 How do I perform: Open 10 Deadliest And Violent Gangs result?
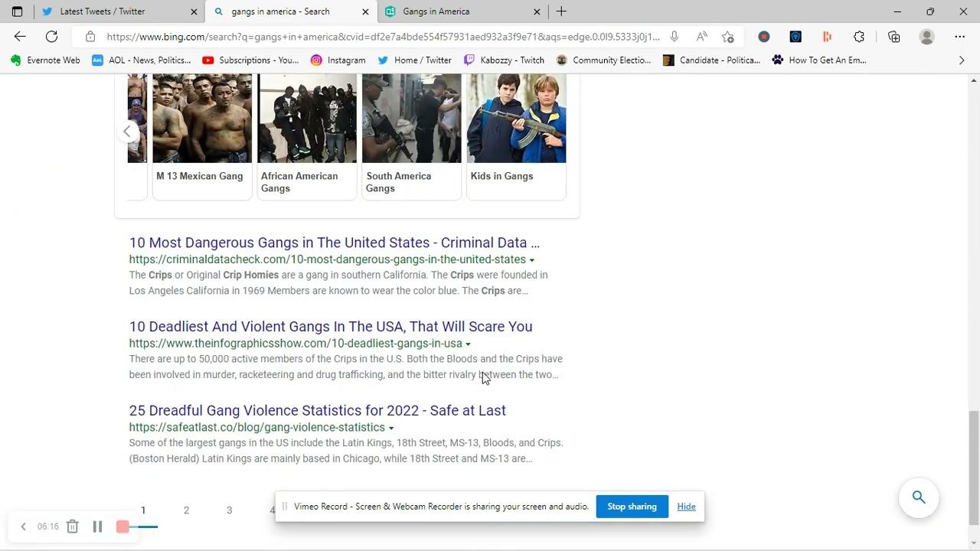tap(331, 327)
